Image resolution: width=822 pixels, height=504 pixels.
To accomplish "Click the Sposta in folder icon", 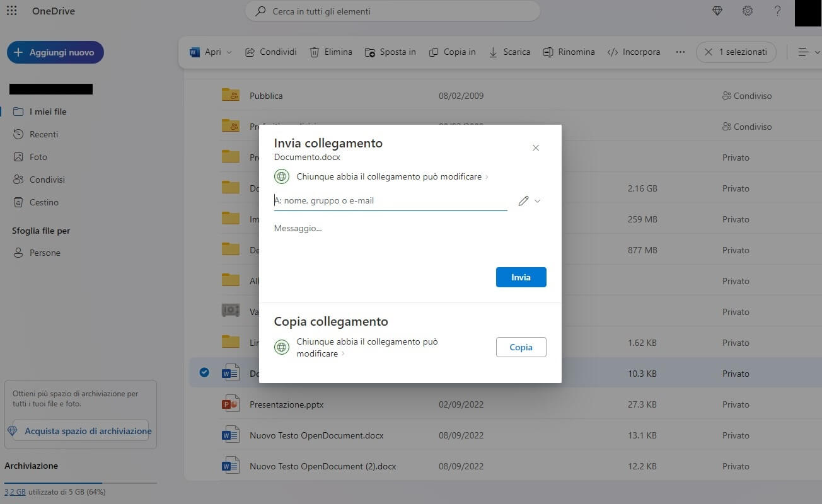I will point(369,52).
